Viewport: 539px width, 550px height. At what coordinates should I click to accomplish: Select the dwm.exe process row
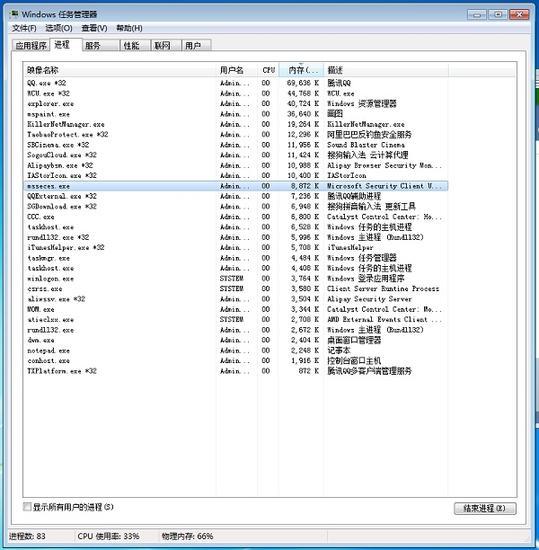coord(236,340)
